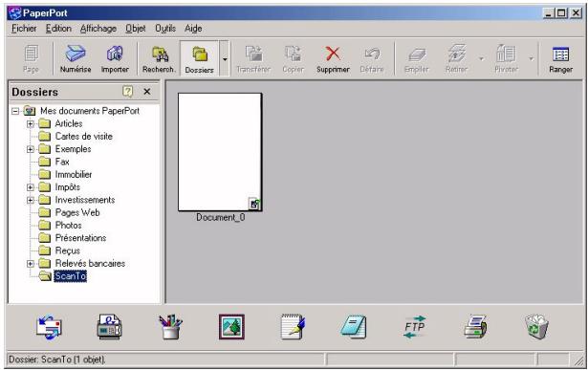Delete the item using Supprimer

(333, 58)
